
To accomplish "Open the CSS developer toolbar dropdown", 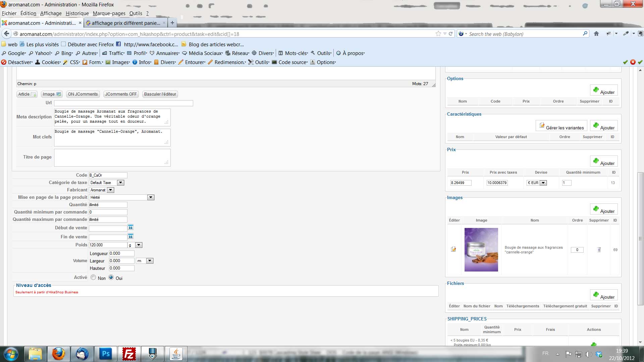I will click(72, 62).
